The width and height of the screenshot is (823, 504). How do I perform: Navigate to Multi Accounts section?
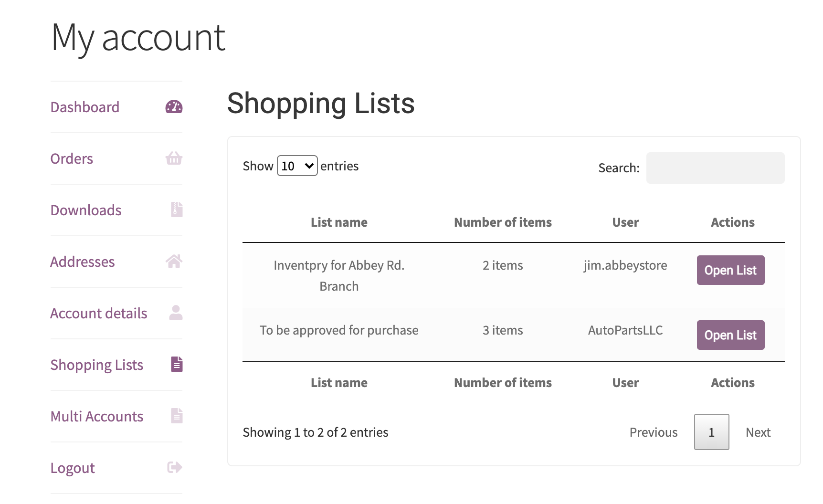click(x=96, y=416)
